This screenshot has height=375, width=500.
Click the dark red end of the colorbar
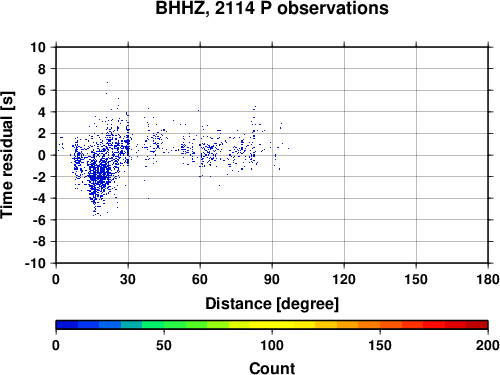pos(477,325)
